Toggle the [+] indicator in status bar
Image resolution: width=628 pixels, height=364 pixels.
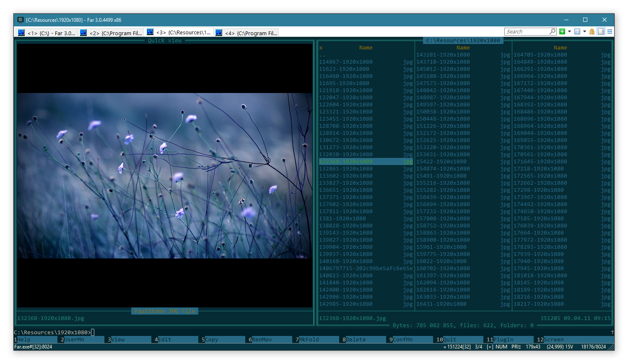point(490,347)
